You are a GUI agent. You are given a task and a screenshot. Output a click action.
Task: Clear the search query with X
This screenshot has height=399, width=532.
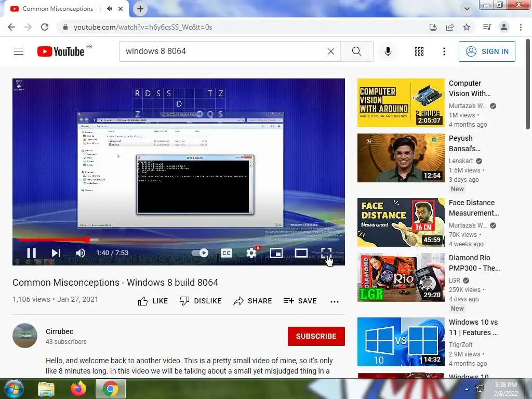(331, 51)
